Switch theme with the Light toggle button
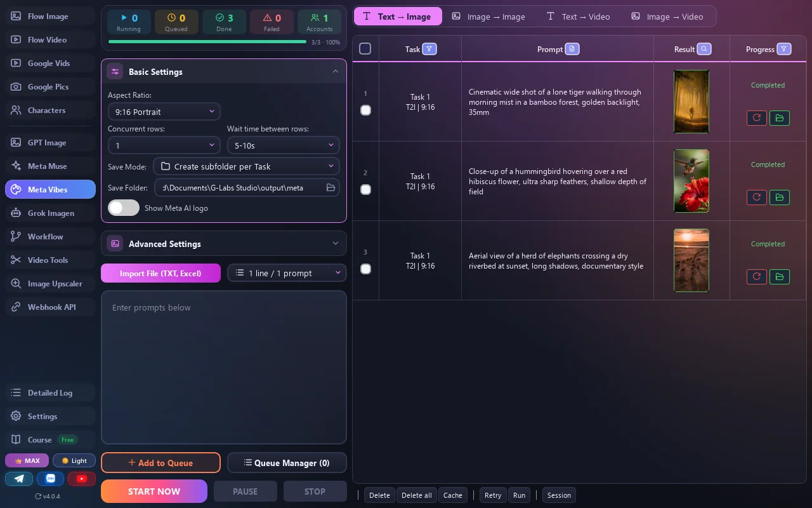The height and width of the screenshot is (508, 812). click(74, 460)
